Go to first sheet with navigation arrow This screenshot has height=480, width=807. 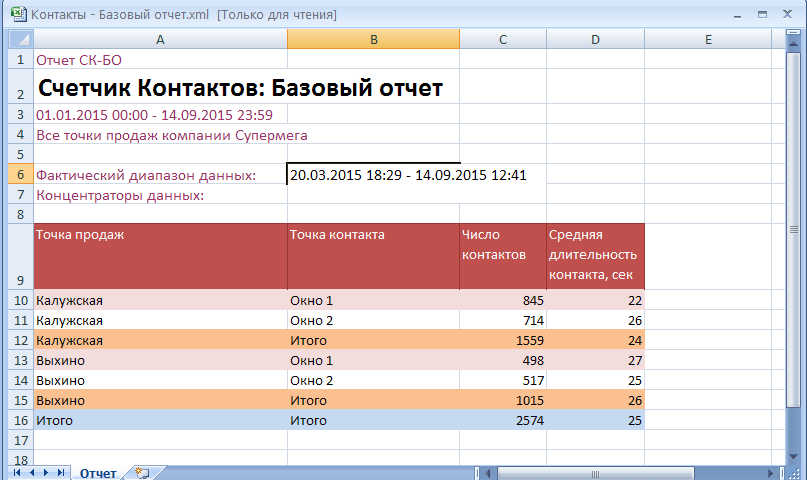click(x=17, y=472)
